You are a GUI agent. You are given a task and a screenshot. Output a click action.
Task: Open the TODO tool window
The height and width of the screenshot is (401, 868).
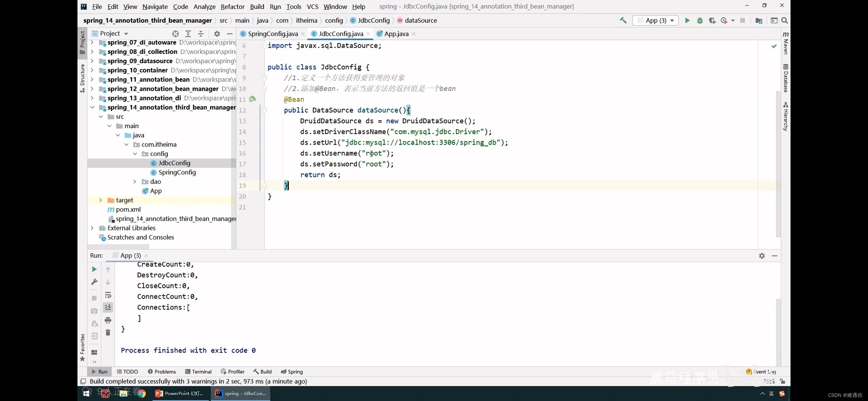point(127,372)
